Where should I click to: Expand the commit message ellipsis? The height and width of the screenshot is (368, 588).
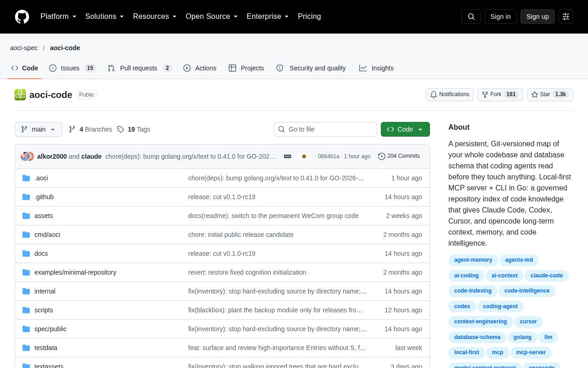tap(288, 156)
